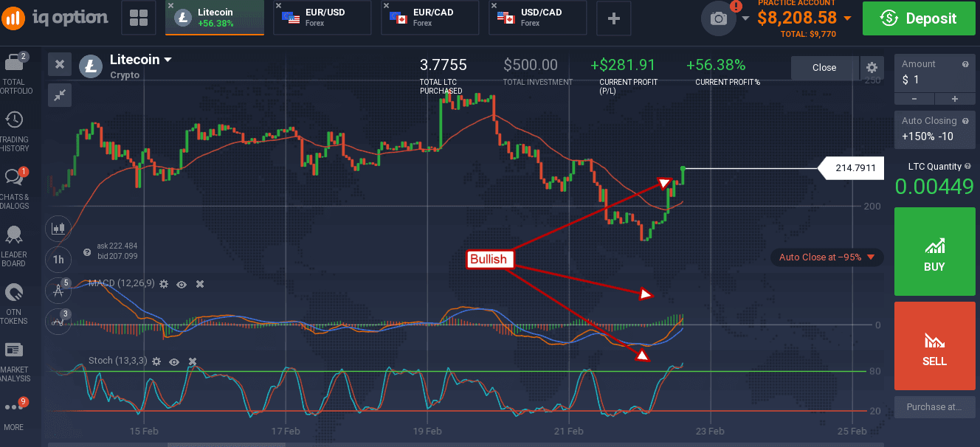Click the Purchase at... button

(934, 406)
